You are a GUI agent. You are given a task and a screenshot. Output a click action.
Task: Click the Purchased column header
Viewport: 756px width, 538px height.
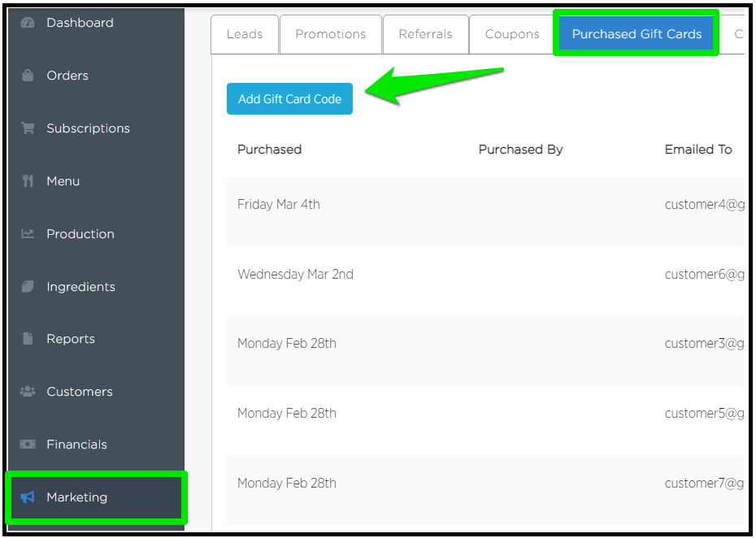[269, 150]
